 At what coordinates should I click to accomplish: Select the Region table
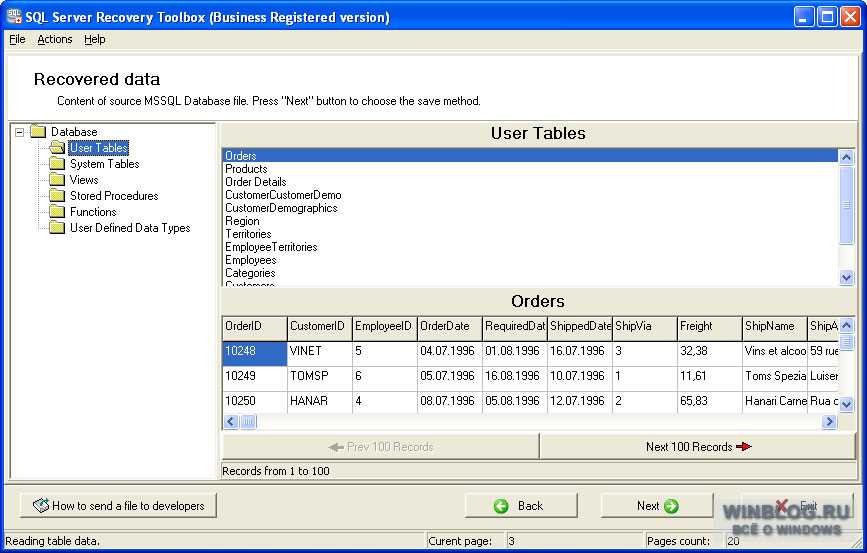click(x=530, y=221)
